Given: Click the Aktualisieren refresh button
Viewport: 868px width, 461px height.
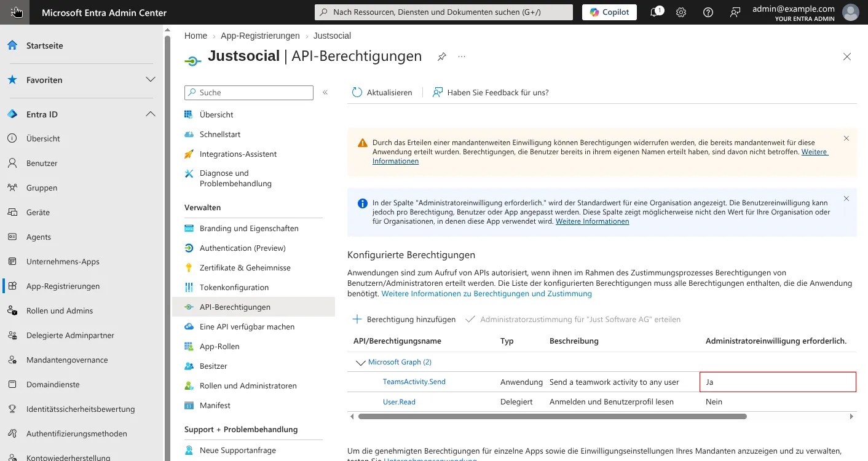Looking at the screenshot, I should [382, 92].
